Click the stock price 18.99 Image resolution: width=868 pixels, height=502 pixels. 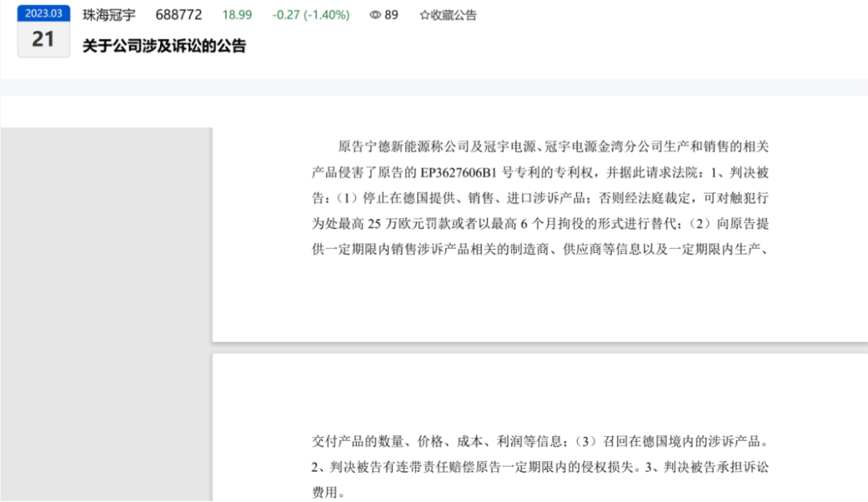(x=237, y=15)
